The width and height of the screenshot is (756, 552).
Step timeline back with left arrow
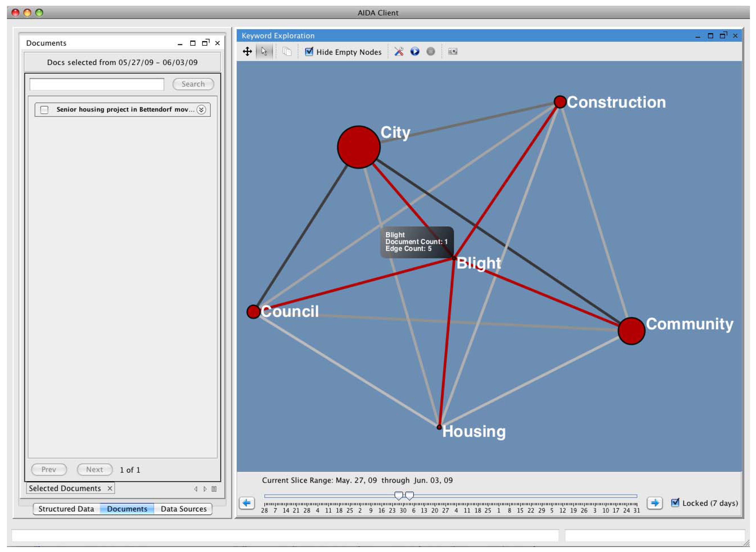click(x=247, y=503)
